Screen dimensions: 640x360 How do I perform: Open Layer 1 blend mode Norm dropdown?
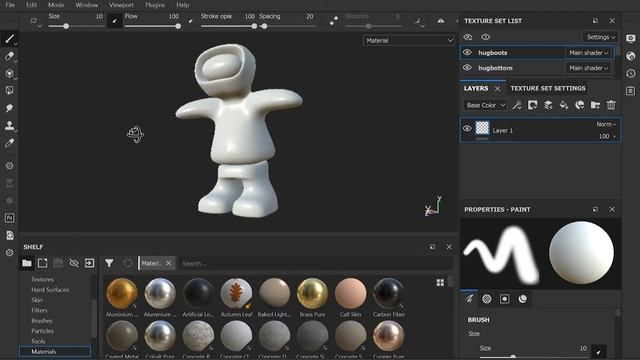(606, 124)
